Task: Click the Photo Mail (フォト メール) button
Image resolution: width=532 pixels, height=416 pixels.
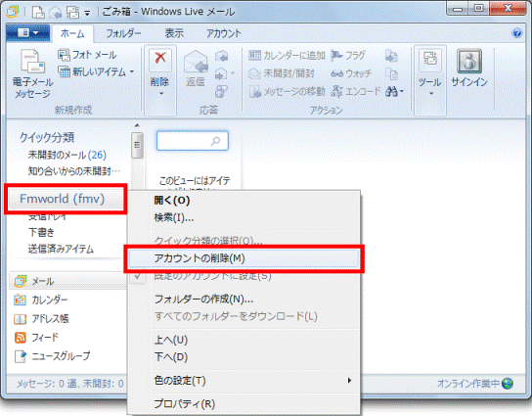Action: click(x=87, y=55)
